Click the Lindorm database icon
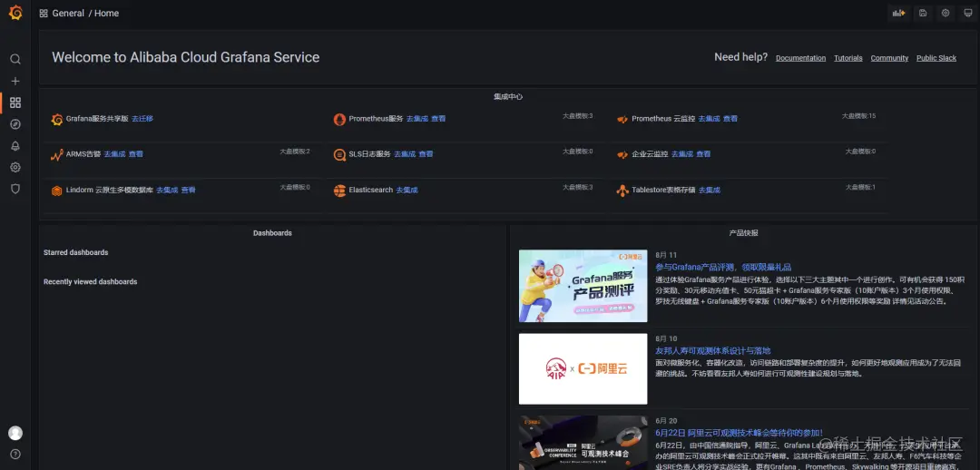Viewport: 980px width, 470px height. tap(57, 191)
